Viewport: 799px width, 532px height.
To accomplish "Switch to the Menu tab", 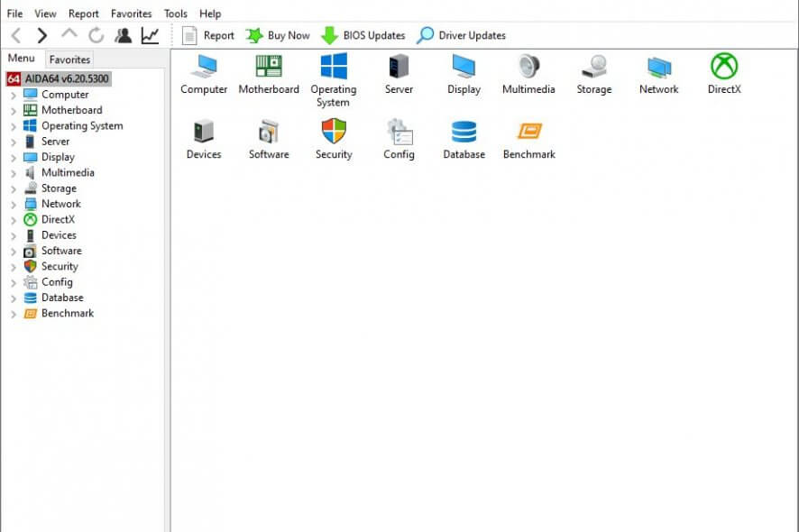I will (x=22, y=58).
